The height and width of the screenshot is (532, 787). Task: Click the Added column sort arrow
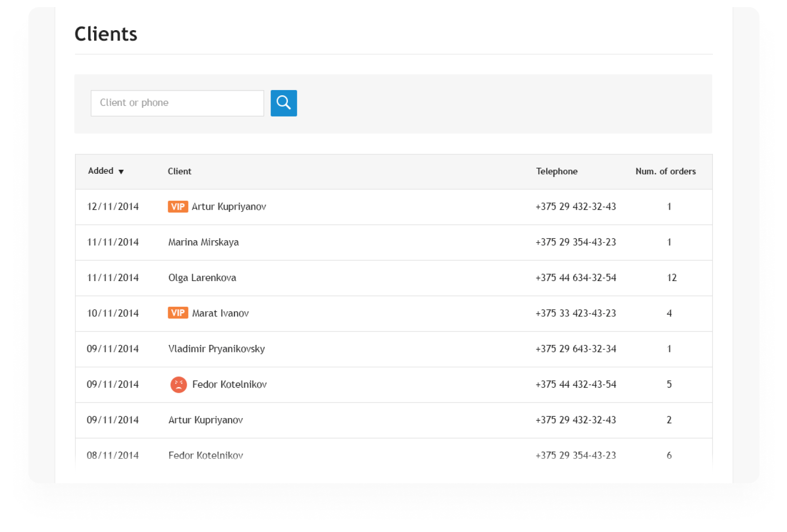pos(121,172)
